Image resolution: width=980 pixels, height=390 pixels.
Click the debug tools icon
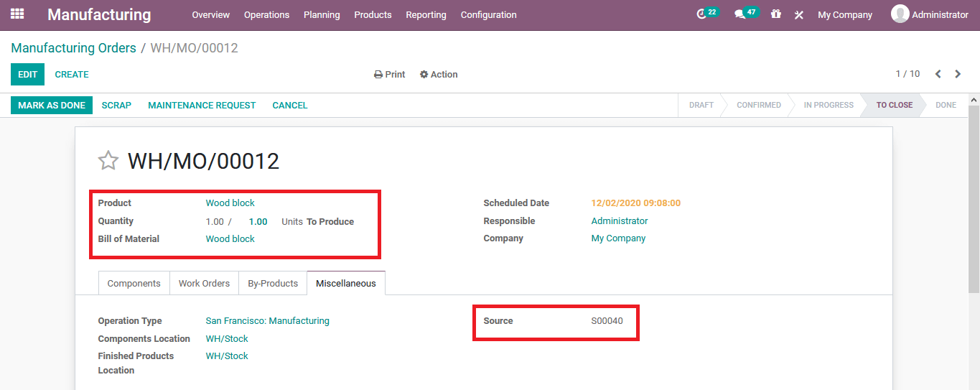coord(798,14)
